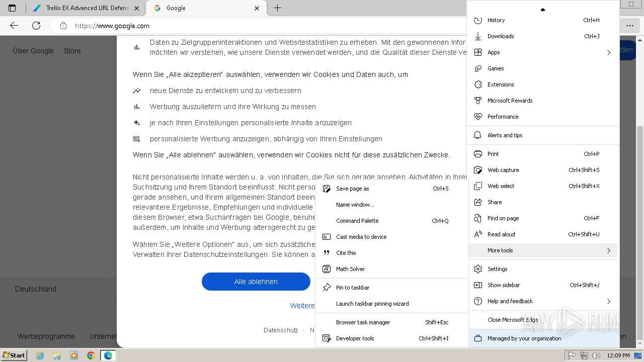Click Math Solver icon

[x=327, y=269]
